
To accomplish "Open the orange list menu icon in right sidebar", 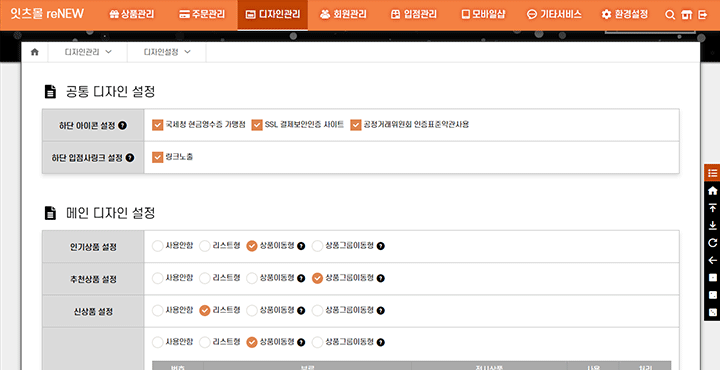I will [712, 173].
